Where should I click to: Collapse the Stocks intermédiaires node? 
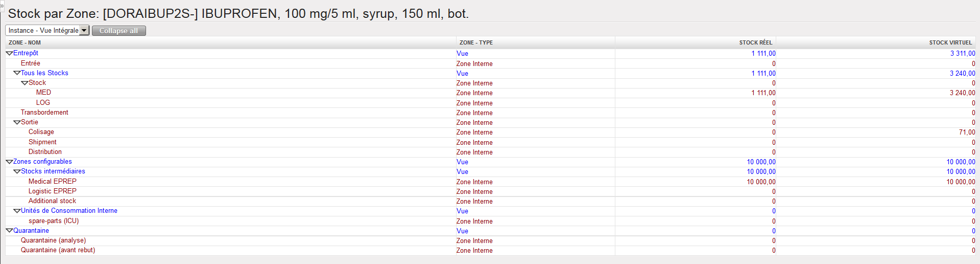[x=17, y=171]
